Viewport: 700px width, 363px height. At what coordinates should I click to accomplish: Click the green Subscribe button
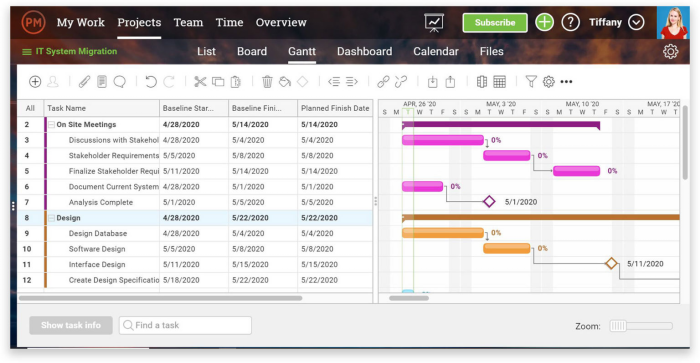point(495,22)
